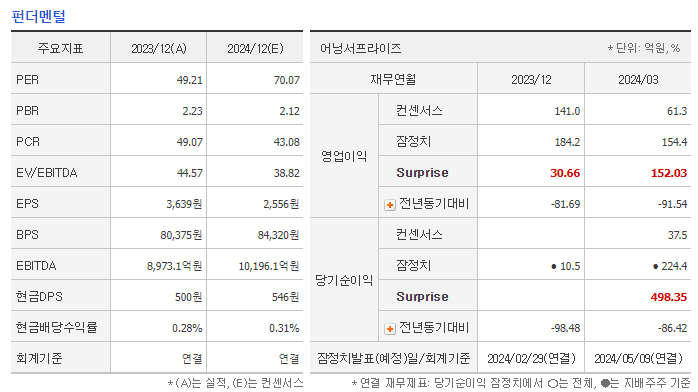
Task: Click dividend yield estimate 0.31%
Action: pyautogui.click(x=284, y=328)
